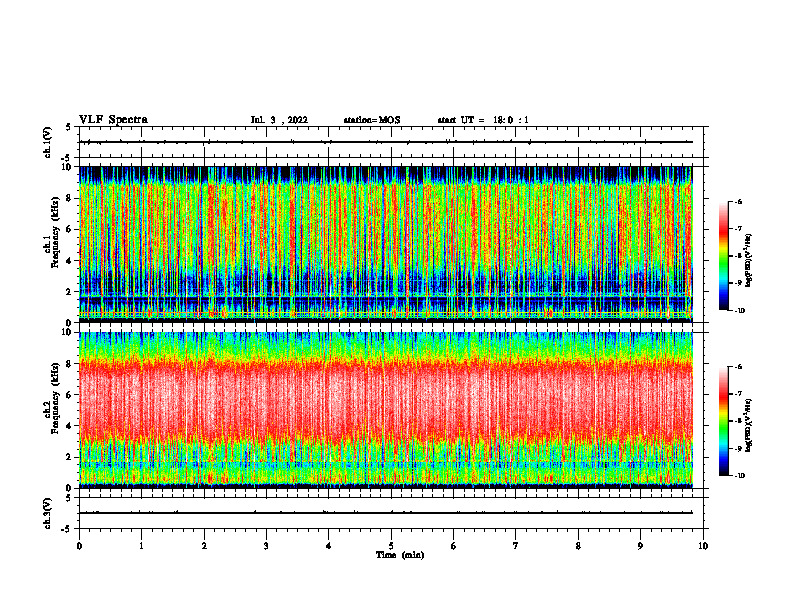The width and height of the screenshot is (792, 612).
Task: Click the "4" kHz tick on ch.1 frequency axis
Action: [70, 261]
